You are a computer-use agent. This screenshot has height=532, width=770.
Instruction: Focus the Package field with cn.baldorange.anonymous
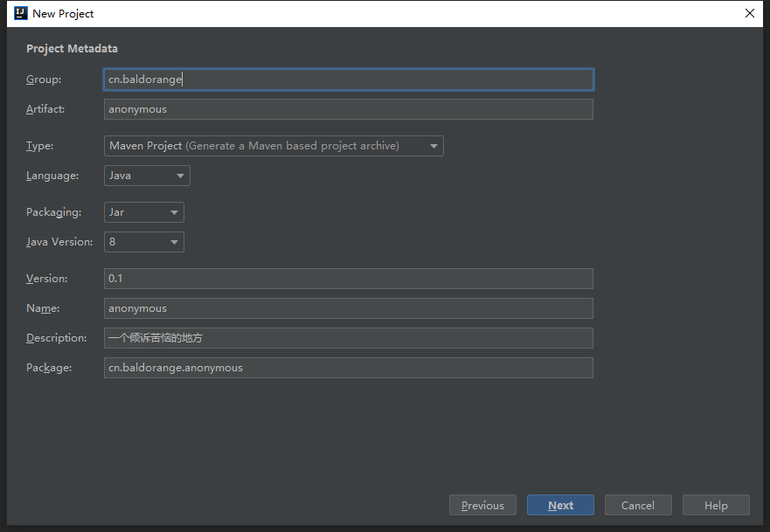coord(348,368)
